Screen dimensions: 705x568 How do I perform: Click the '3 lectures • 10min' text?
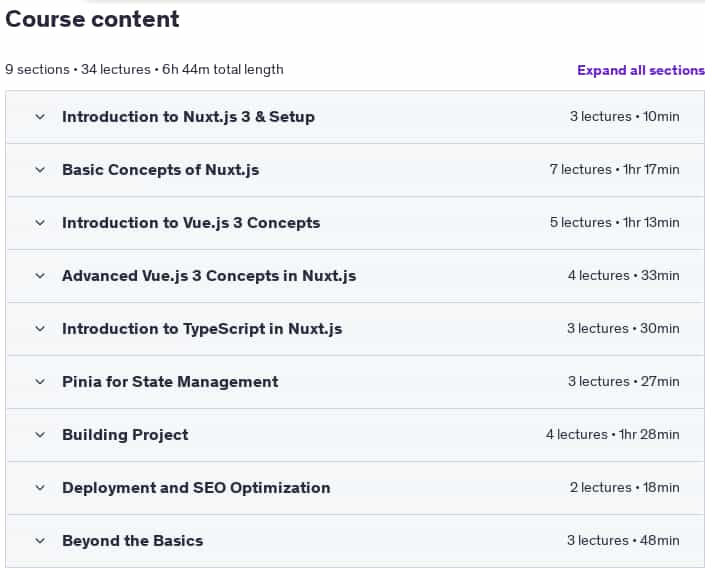625,116
